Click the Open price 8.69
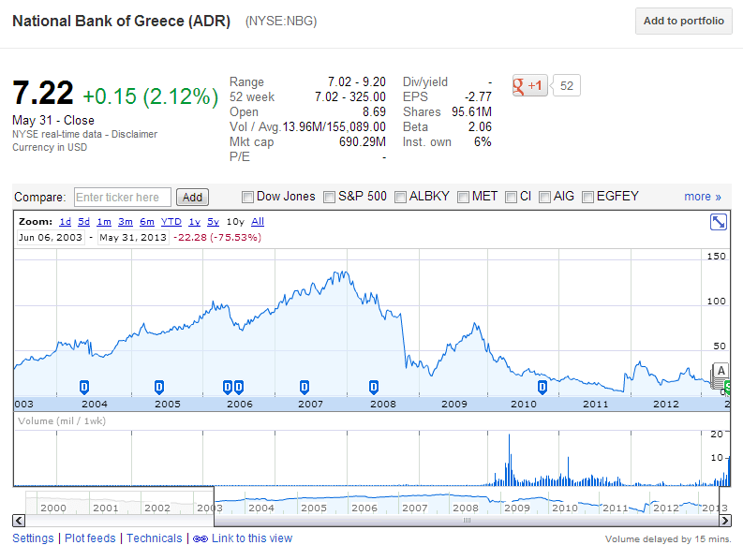This screenshot has height=560, width=743. (374, 111)
